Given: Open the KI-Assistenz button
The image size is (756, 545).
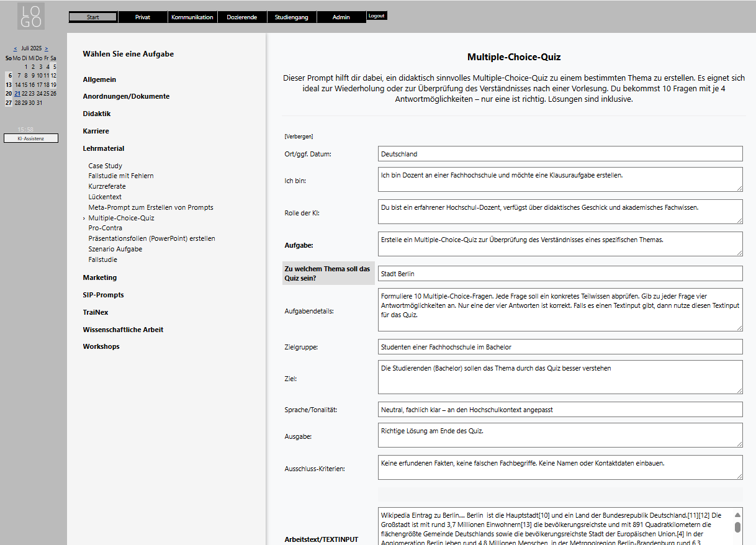Looking at the screenshot, I should tap(31, 138).
